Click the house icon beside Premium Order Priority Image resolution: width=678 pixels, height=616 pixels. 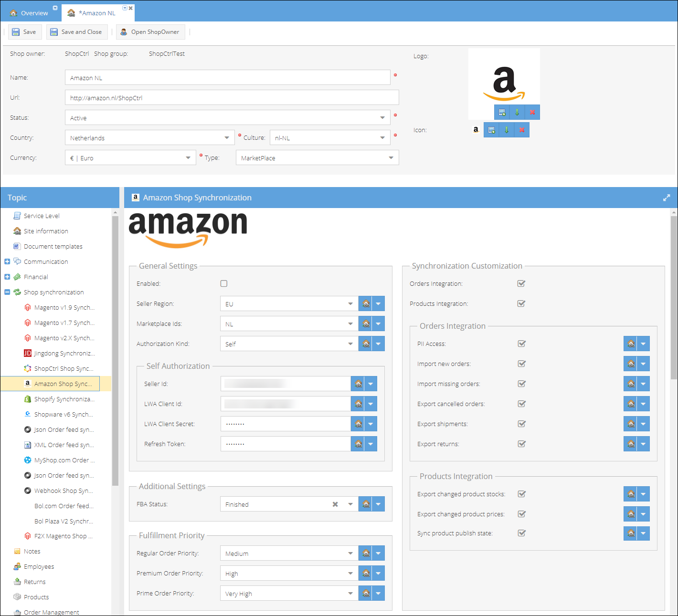pos(366,573)
